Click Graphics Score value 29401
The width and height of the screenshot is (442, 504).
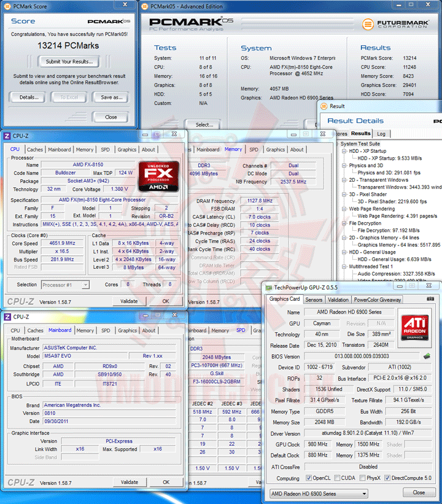coord(409,85)
